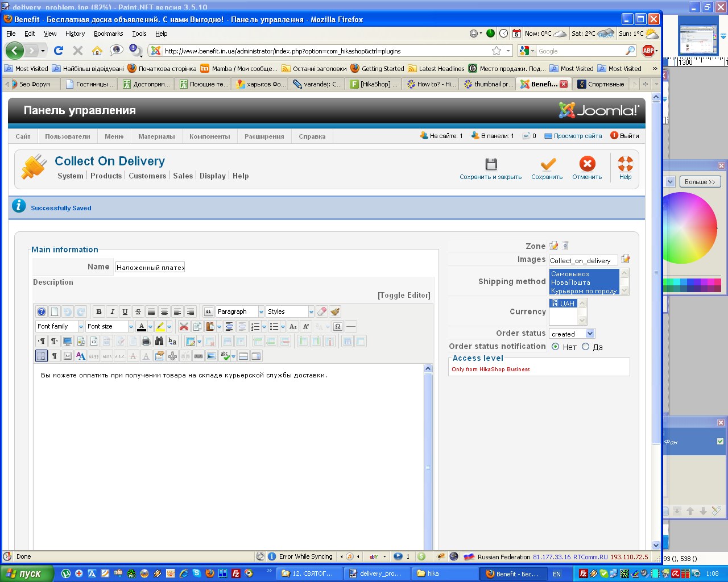
Task: Open text color dropdown arrow
Action: click(x=150, y=327)
